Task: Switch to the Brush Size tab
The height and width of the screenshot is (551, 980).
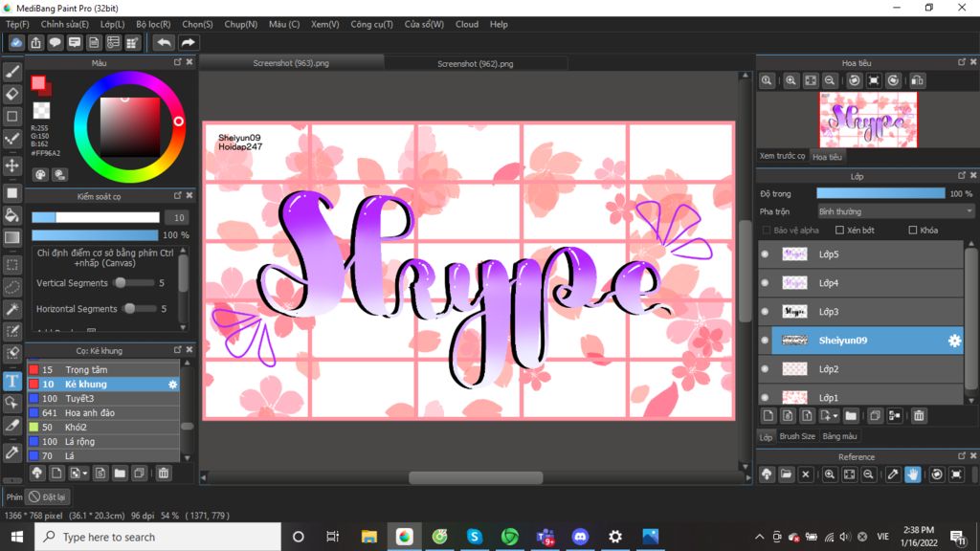Action: click(797, 436)
